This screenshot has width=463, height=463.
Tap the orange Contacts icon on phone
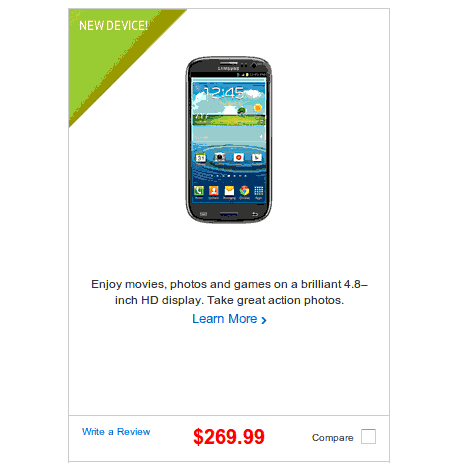coord(214,191)
